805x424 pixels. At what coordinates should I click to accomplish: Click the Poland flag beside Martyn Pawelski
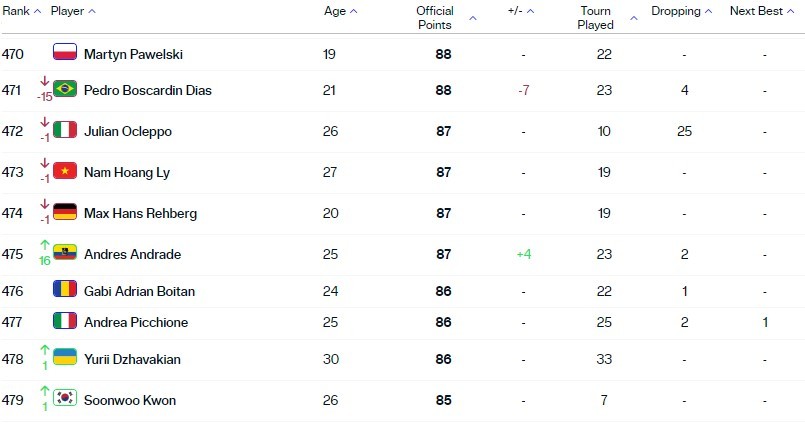coord(65,52)
